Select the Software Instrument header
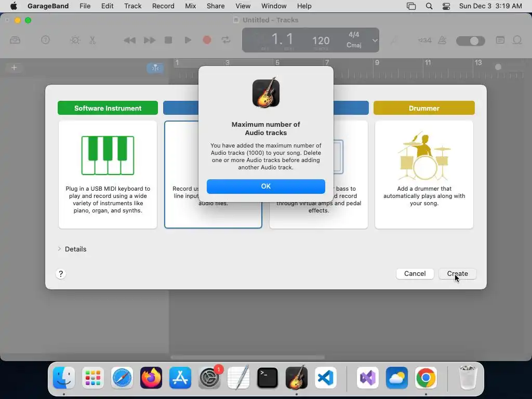532x399 pixels. (108, 108)
